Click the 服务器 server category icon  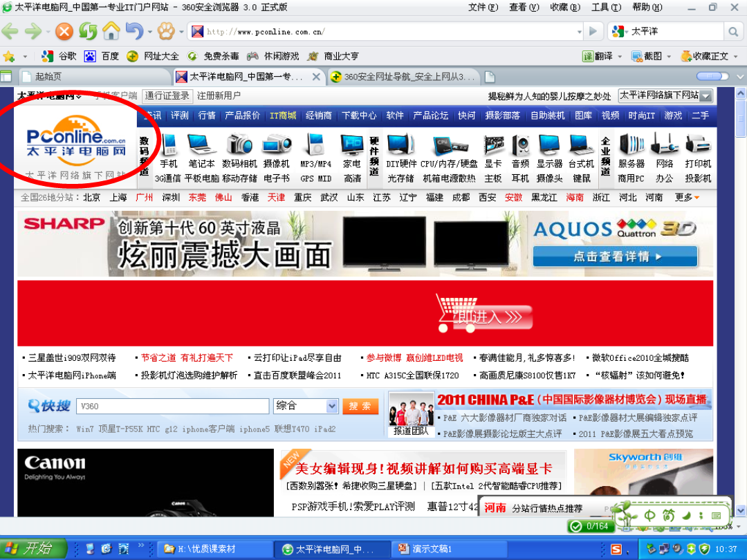click(x=631, y=143)
